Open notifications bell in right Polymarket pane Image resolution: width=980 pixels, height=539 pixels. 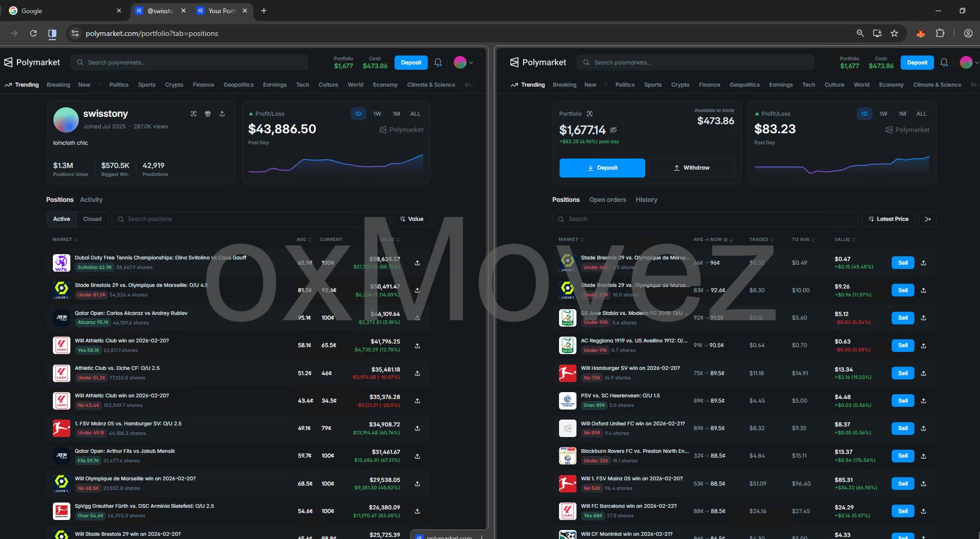tap(944, 62)
